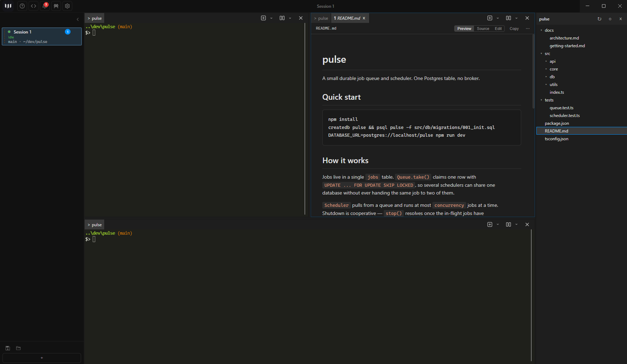Screen dimensions: 627x364
Task: Add new tab in README pane
Action: (x=490, y=18)
